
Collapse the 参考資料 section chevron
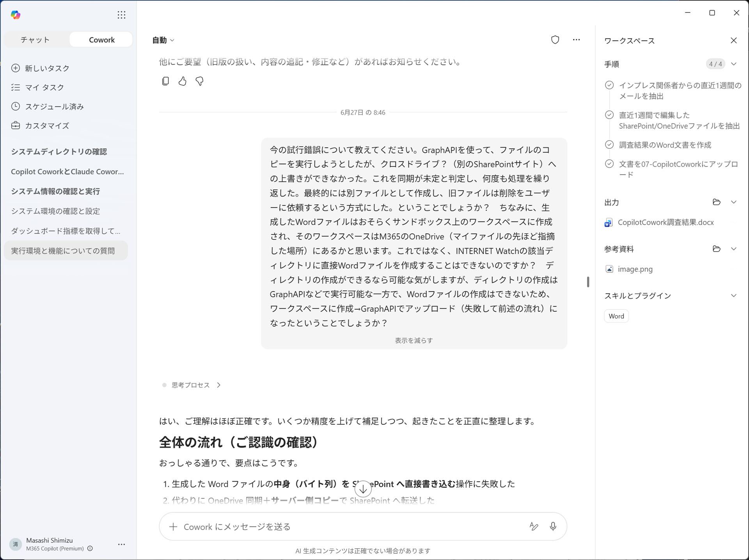pos(733,249)
